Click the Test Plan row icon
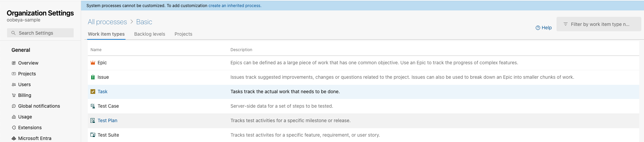The height and width of the screenshot is (142, 644). pos(93,120)
